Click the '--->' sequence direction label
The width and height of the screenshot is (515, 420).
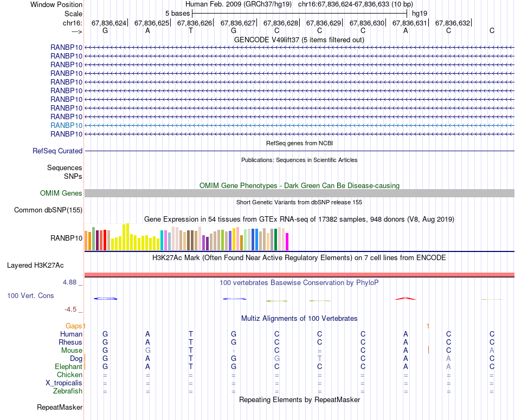pos(77,31)
